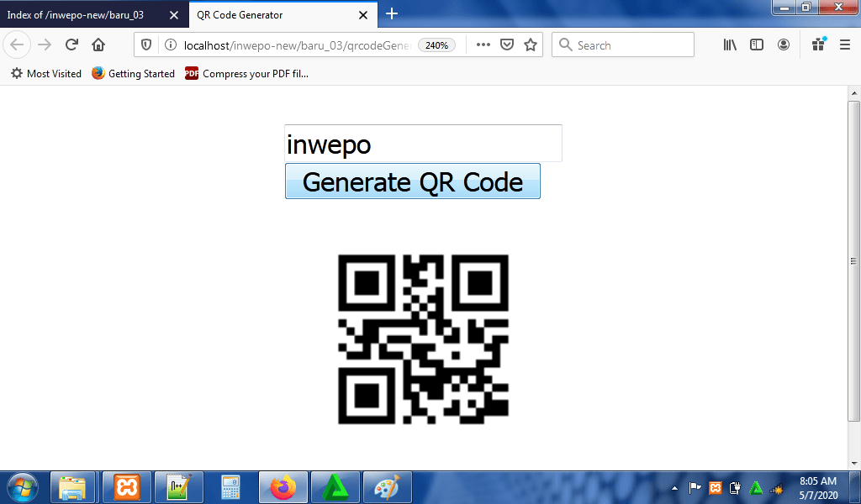
Task: Save page to Pocket
Action: click(507, 45)
